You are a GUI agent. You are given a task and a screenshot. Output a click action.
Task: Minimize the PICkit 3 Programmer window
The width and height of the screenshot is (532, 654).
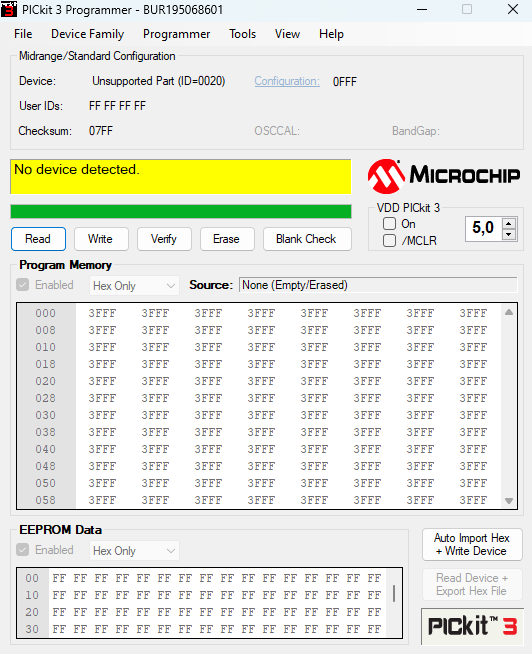pyautogui.click(x=422, y=9)
